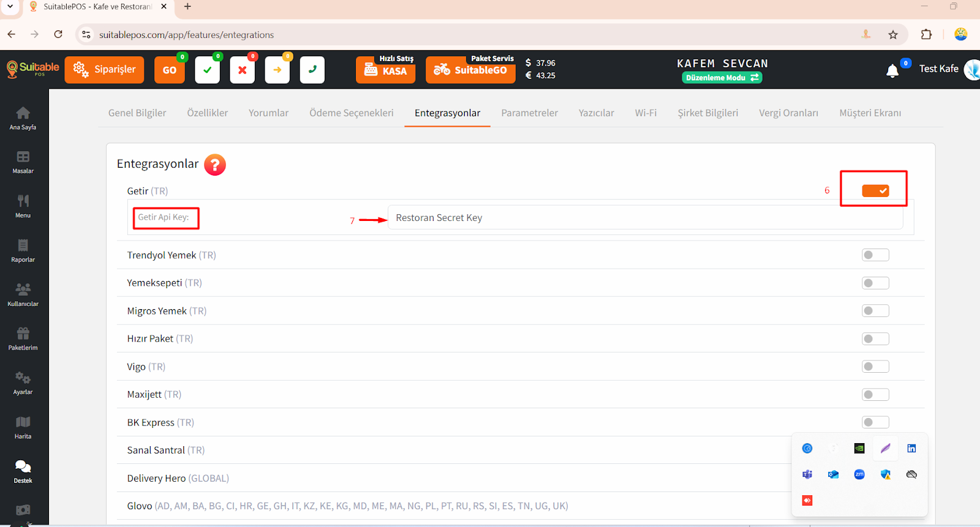This screenshot has height=527, width=980.
Task: Open Hızlı Satış KASA button
Action: tap(385, 70)
